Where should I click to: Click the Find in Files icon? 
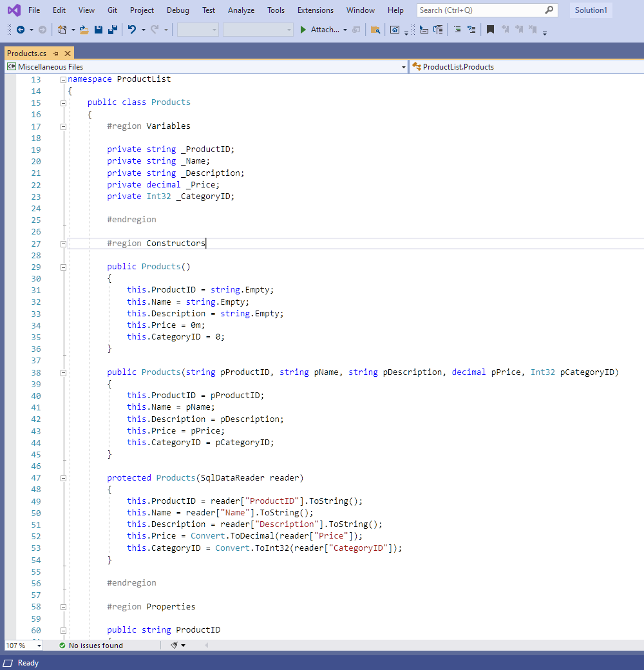pos(375,30)
